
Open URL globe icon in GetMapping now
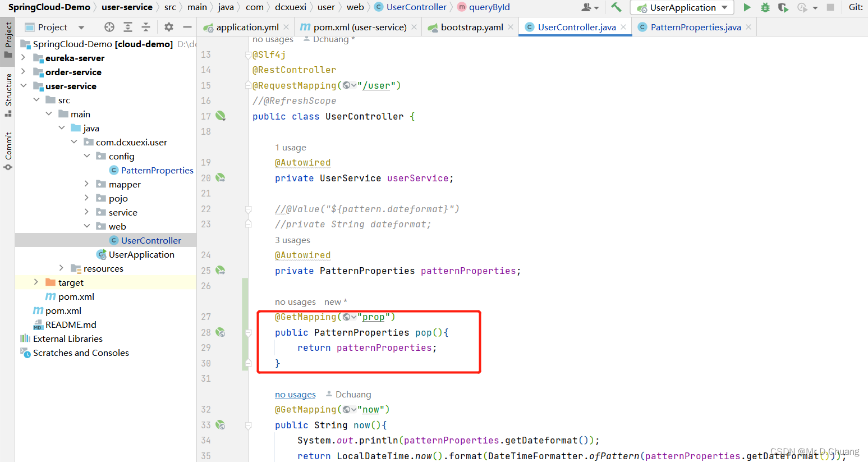point(347,409)
